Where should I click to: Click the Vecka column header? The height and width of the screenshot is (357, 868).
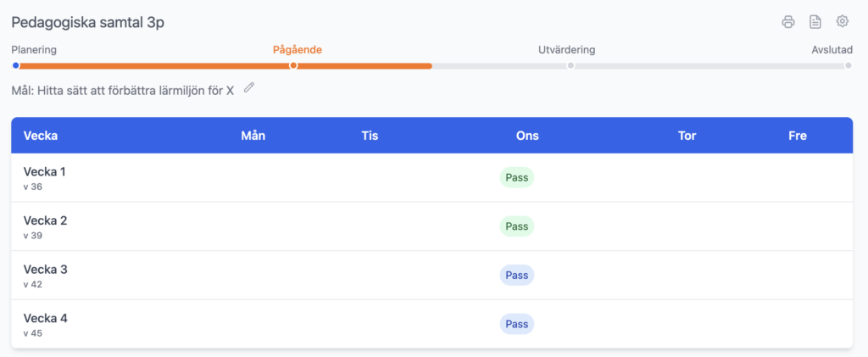point(41,136)
